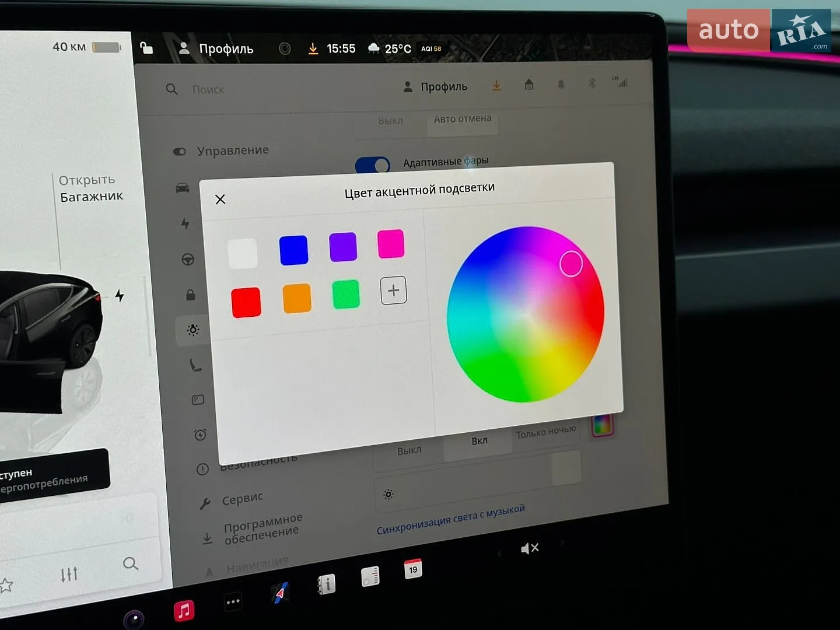Select the purple color swatch
Image resolution: width=840 pixels, height=630 pixels.
(x=343, y=247)
